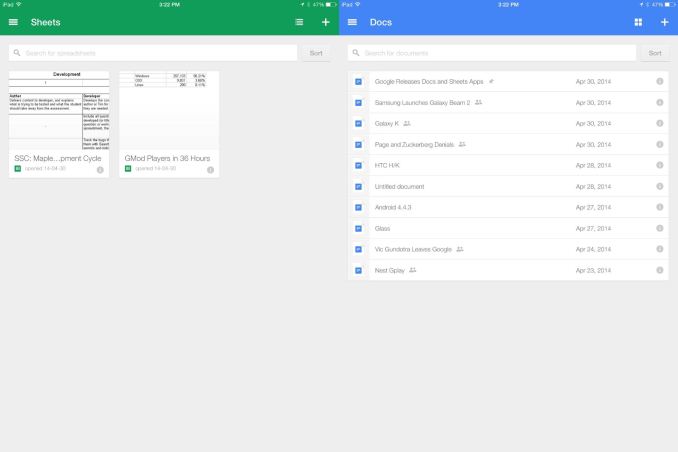Show info for SSC Maple spreadsheet

(100, 170)
